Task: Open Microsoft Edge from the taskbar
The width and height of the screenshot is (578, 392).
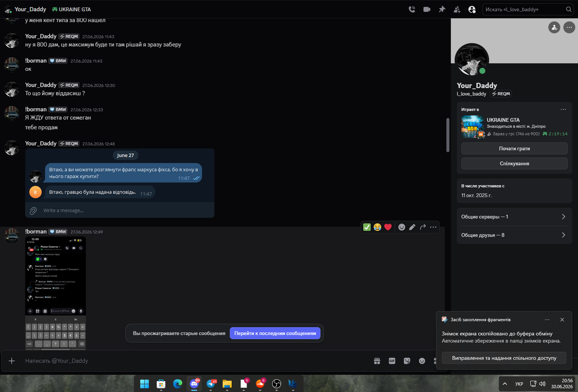Action: tap(177, 384)
